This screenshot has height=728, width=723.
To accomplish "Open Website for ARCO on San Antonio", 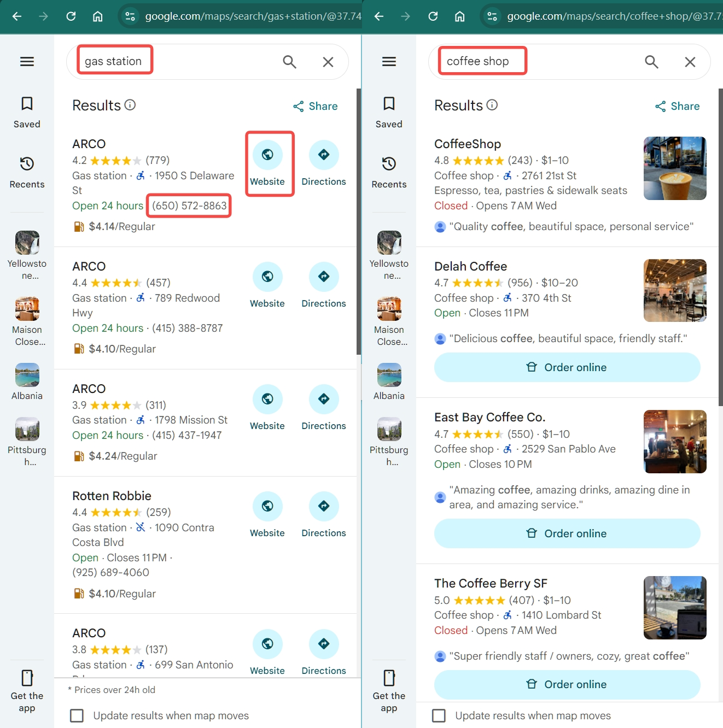I will [267, 652].
